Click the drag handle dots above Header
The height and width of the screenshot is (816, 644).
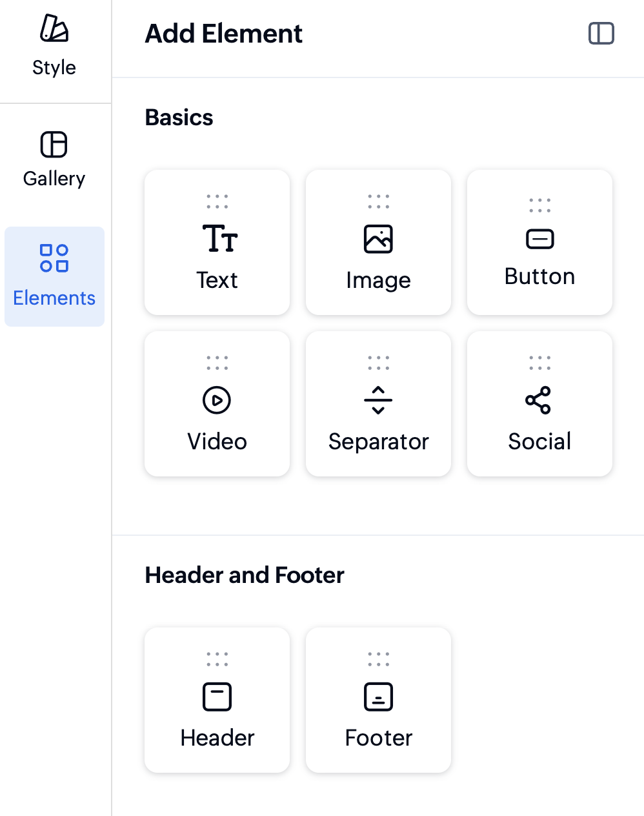coord(217,659)
